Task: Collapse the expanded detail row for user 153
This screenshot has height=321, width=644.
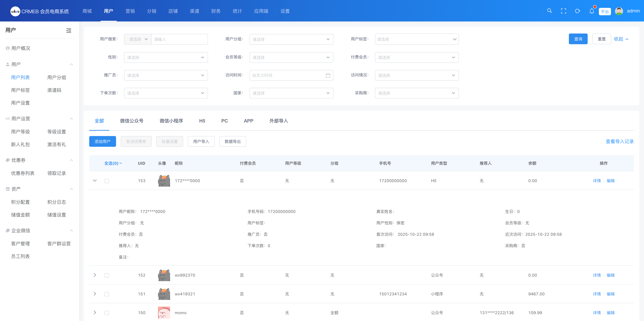Action: click(x=94, y=181)
